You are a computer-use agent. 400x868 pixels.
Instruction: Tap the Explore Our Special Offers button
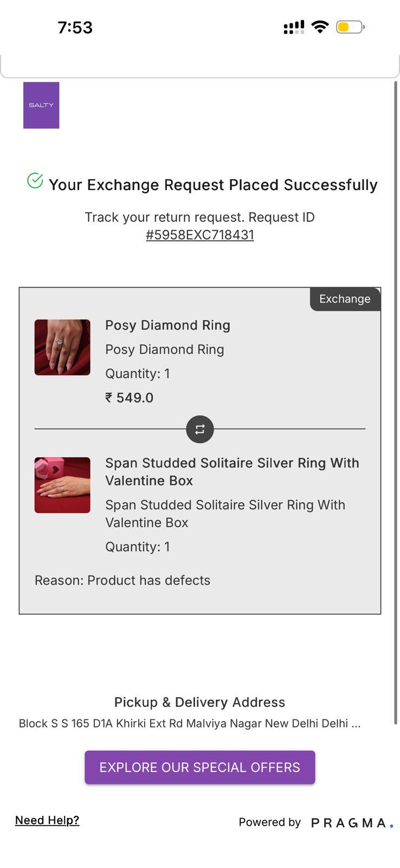200,767
